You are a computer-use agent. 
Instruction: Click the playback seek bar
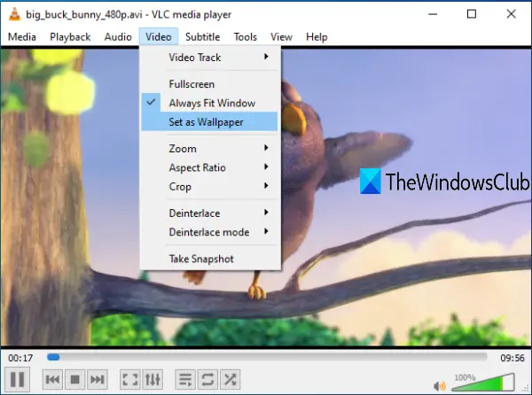tap(267, 357)
